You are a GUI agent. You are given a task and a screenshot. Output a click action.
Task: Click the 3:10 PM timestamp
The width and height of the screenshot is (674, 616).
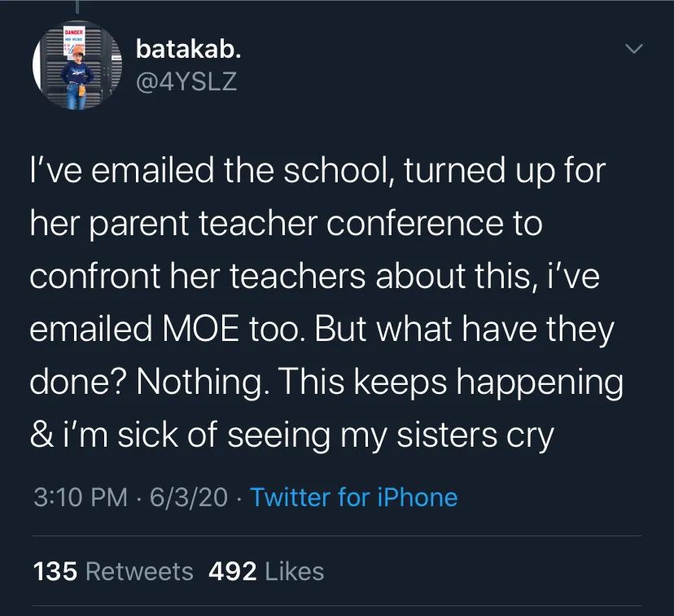pyautogui.click(x=81, y=497)
